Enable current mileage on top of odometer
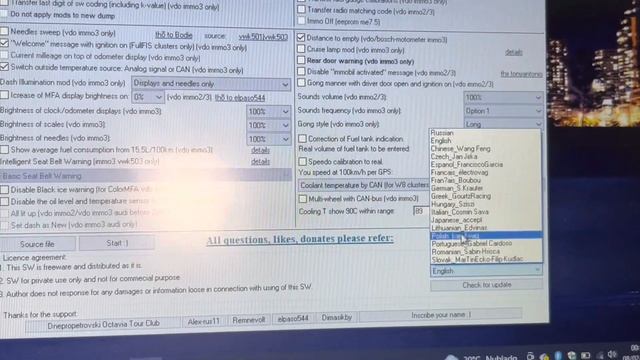The image size is (640, 360). click(x=4, y=55)
